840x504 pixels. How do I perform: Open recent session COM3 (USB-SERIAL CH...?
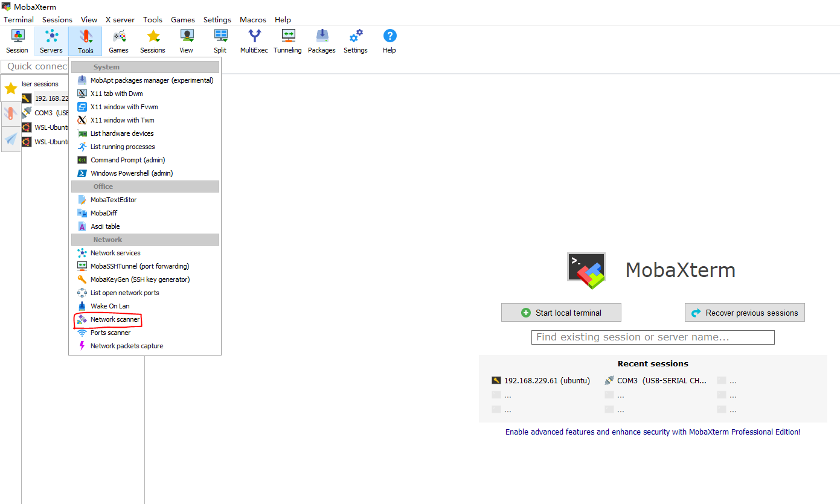coord(655,381)
